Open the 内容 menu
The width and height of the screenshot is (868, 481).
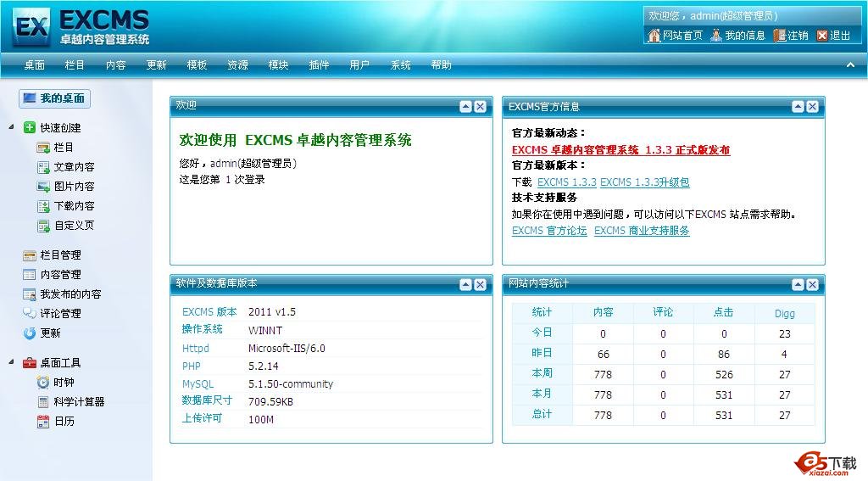point(115,64)
